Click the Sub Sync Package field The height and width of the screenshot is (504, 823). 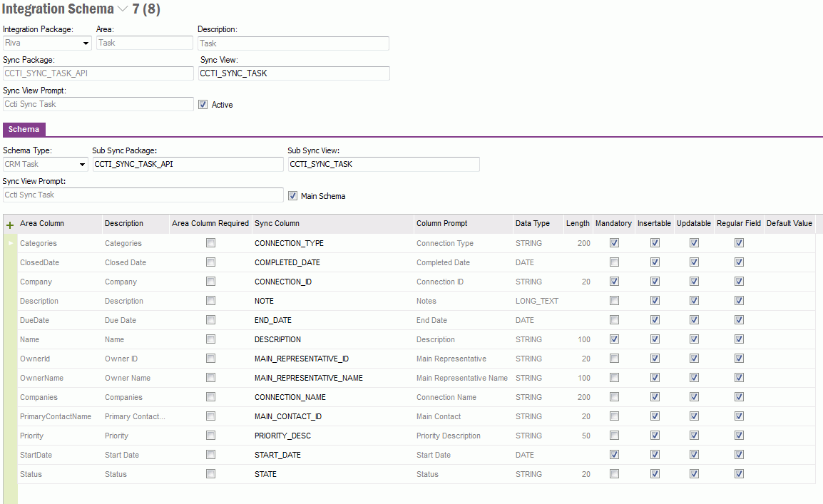pos(188,164)
